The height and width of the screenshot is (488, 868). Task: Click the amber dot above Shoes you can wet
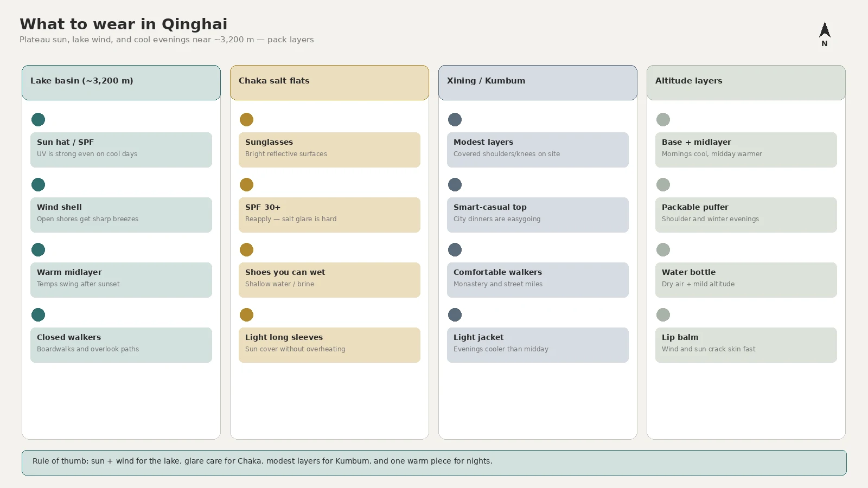246,249
